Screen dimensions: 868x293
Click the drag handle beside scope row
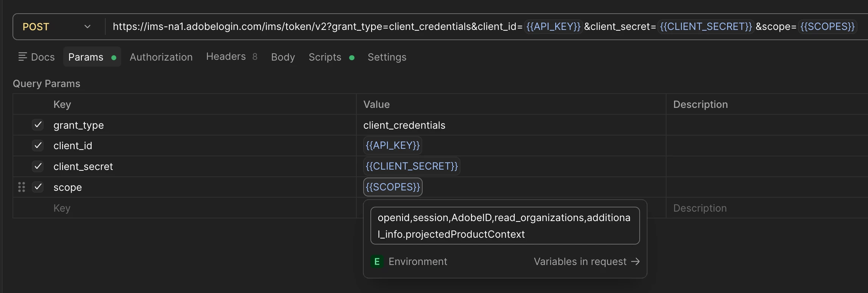(22, 187)
